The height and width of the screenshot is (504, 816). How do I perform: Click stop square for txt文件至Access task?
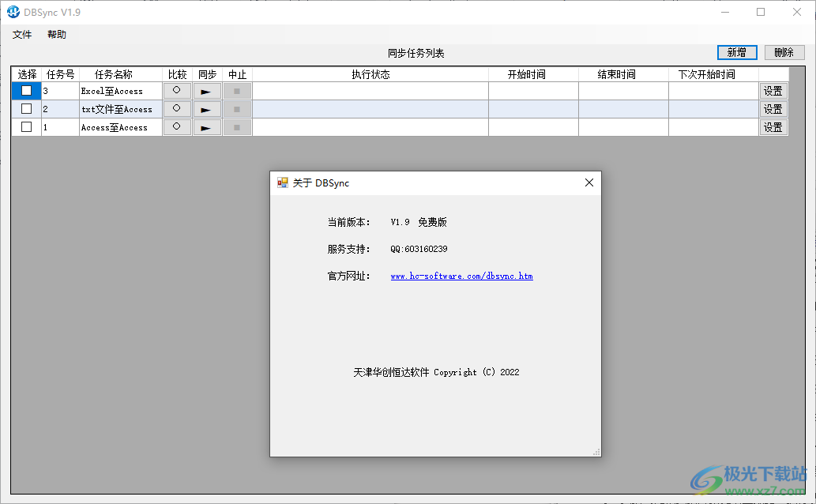(237, 109)
